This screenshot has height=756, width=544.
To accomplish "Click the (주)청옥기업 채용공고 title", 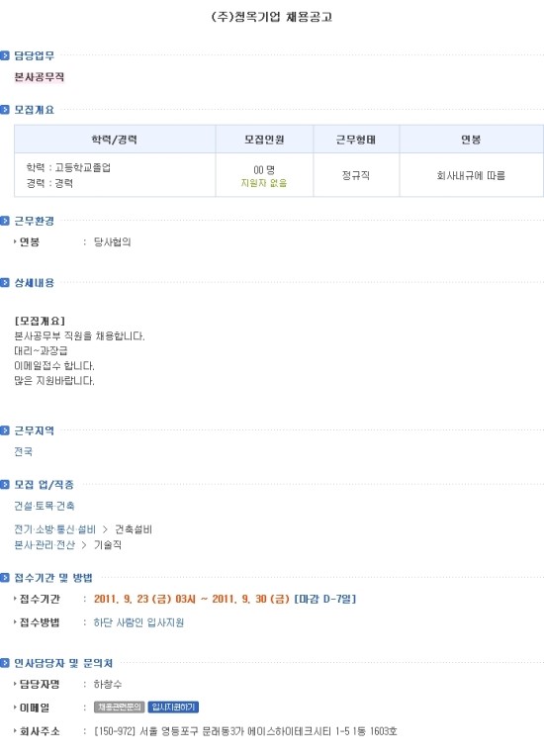I will click(272, 17).
